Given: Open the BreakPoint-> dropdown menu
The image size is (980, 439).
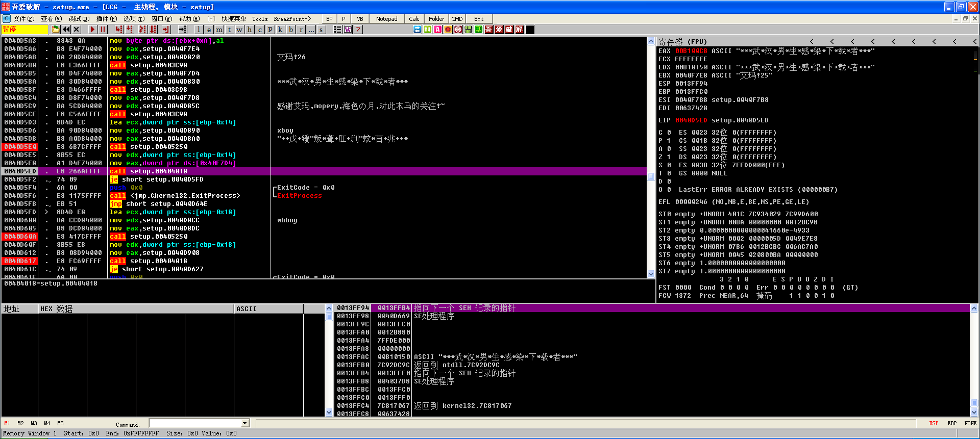Looking at the screenshot, I should tap(292, 19).
